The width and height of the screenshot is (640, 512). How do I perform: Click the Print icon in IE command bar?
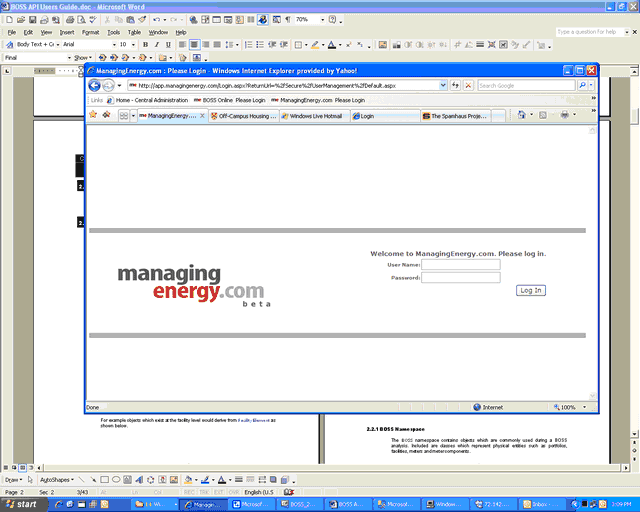point(564,115)
